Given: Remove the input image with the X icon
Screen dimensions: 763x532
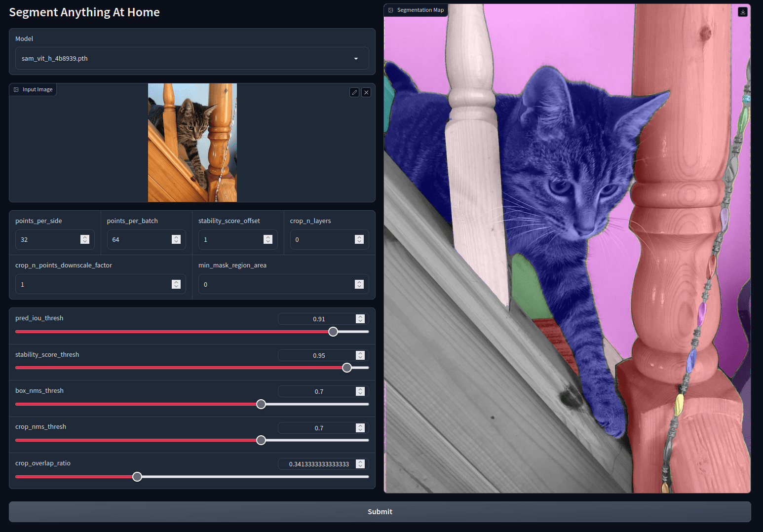Looking at the screenshot, I should [366, 92].
